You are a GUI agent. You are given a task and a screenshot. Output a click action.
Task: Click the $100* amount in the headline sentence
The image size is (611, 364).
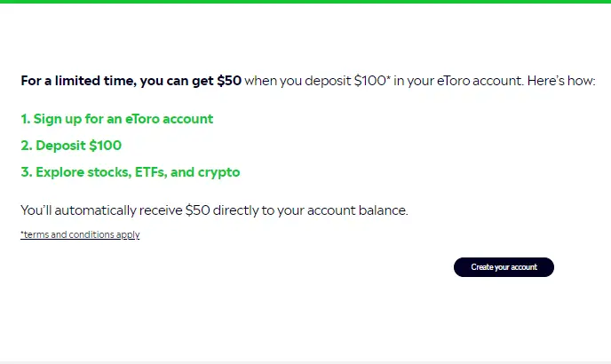click(372, 81)
